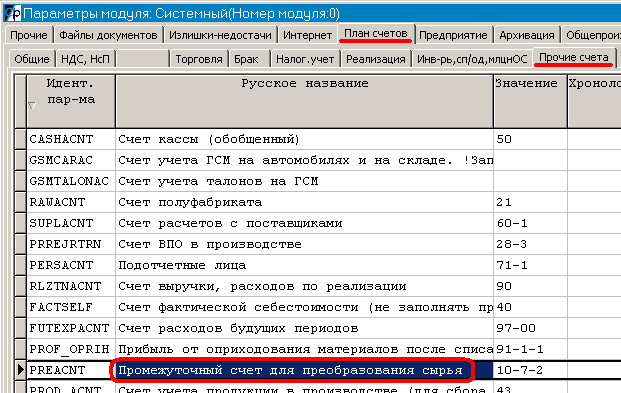Select the Интернет tab
Image resolution: width=621 pixels, height=393 pixels.
(x=307, y=35)
